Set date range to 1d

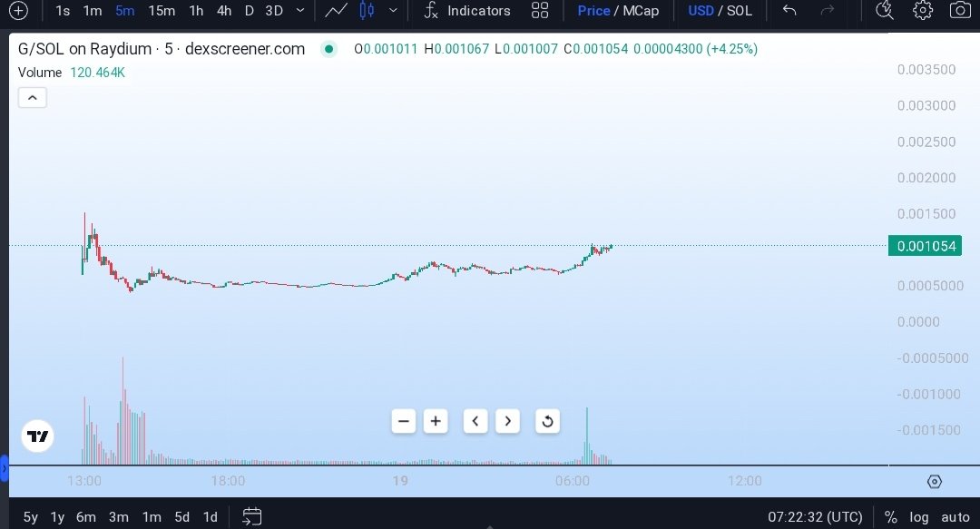click(211, 517)
